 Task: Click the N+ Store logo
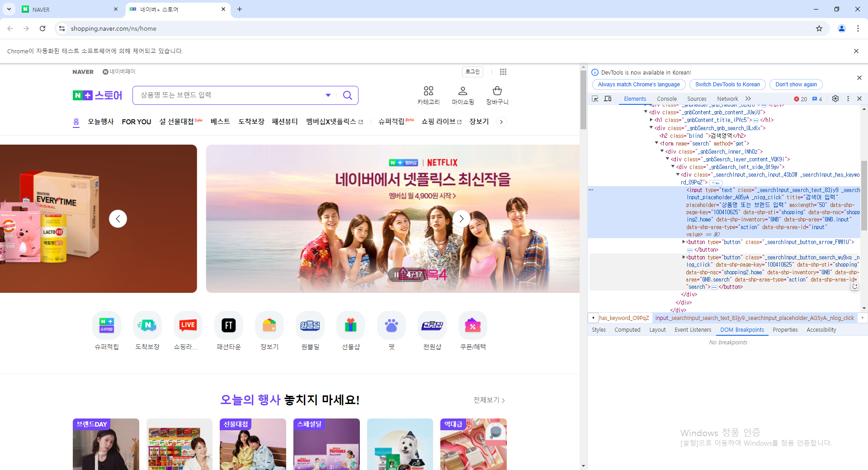click(97, 95)
